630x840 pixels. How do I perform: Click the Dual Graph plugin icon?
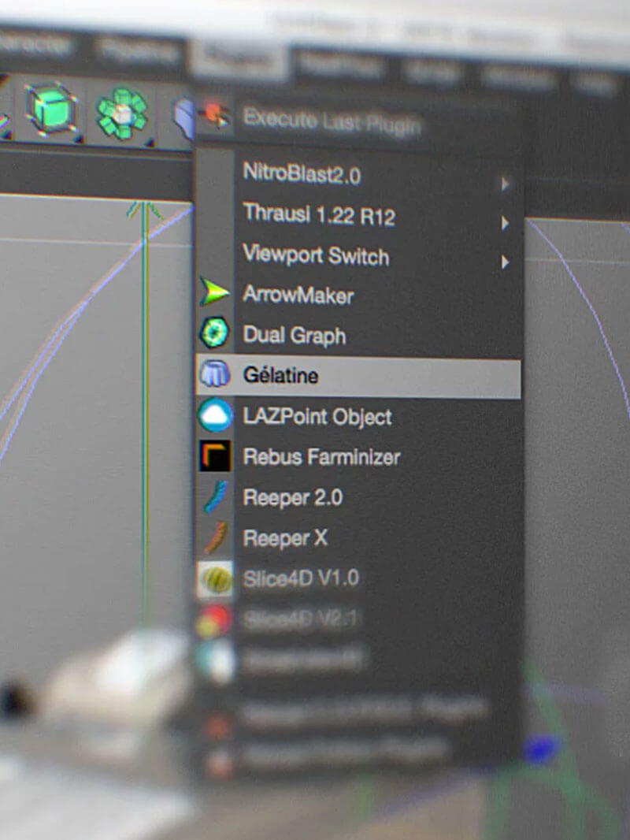click(215, 333)
